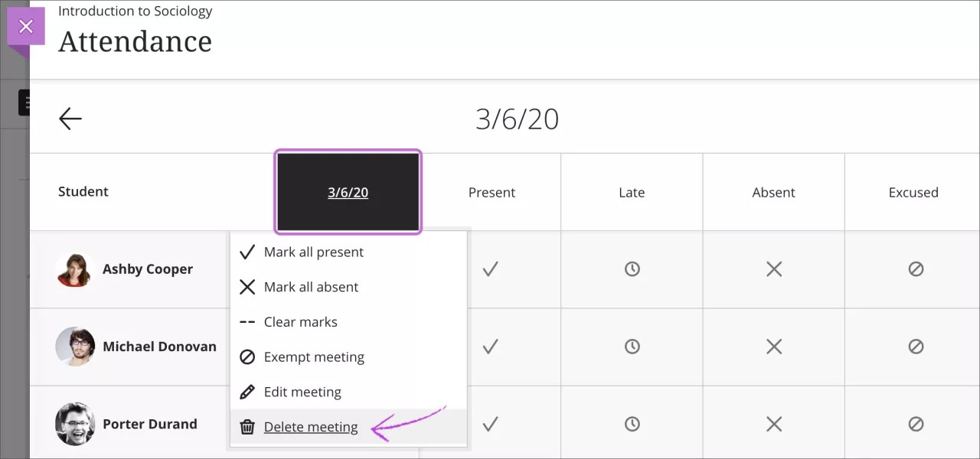The width and height of the screenshot is (980, 459).
Task: Select Mark all absent in the context menu
Action: tap(310, 287)
